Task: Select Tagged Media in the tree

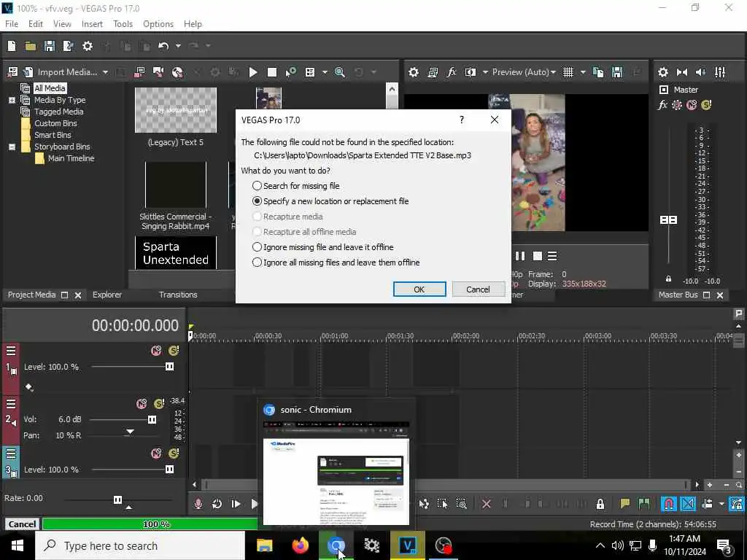Action: coord(58,112)
